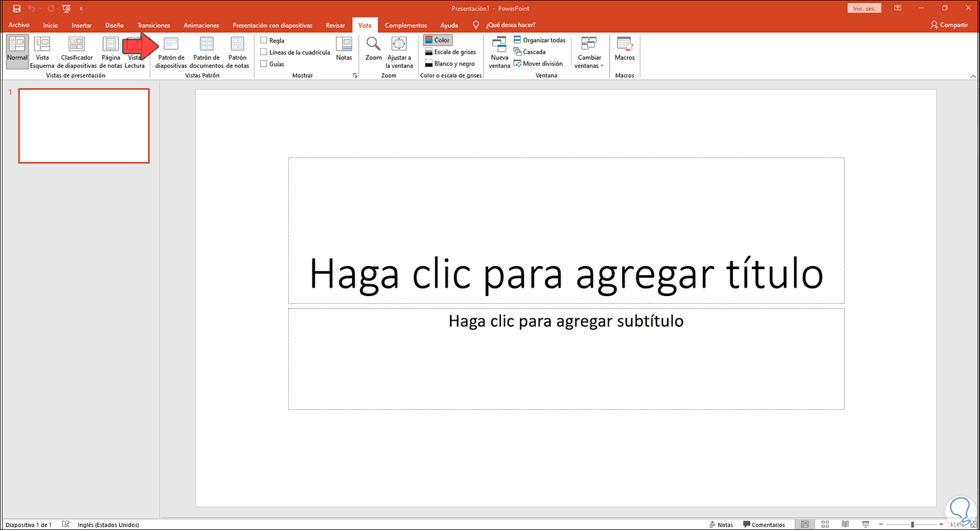Click the Redo icon in the quick access bar
Screen dimensions: 980x530
pyautogui.click(x=51, y=8)
